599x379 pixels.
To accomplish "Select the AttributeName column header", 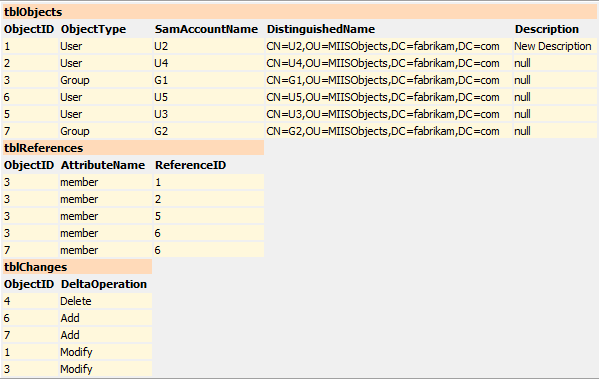I will pos(105,165).
